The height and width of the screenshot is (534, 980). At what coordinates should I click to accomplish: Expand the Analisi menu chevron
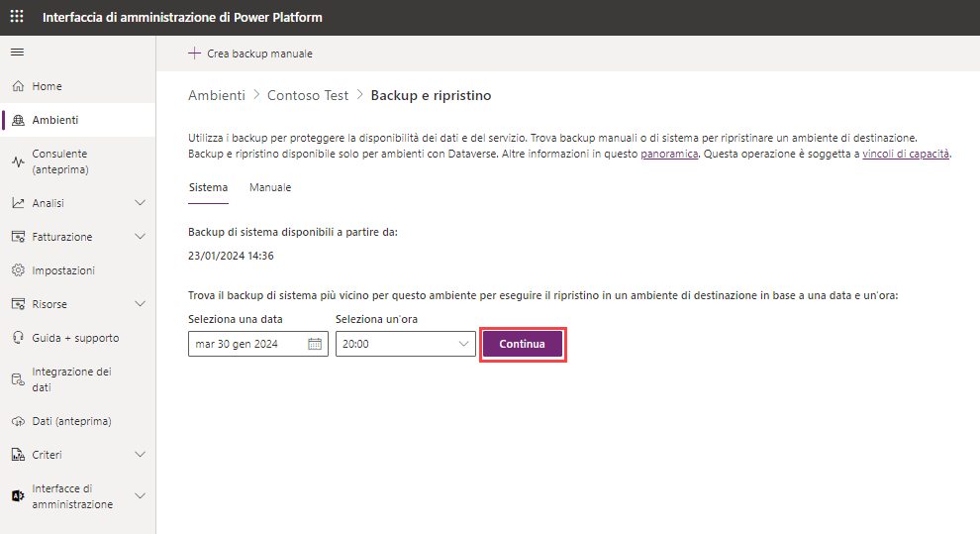140,202
